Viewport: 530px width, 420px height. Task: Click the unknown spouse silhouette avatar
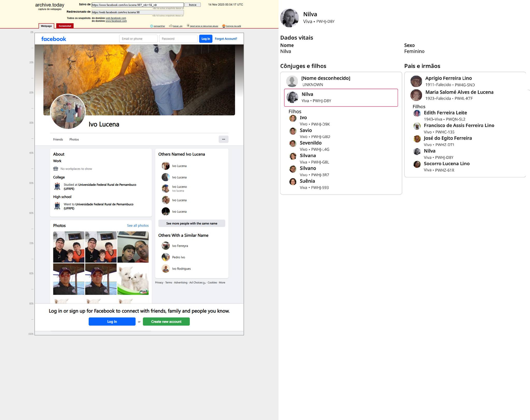point(292,81)
